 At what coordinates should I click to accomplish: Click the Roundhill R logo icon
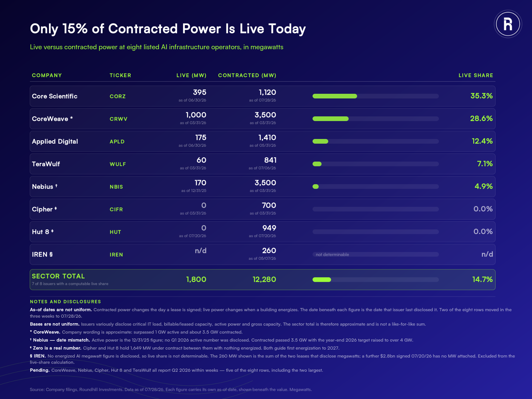(508, 24)
